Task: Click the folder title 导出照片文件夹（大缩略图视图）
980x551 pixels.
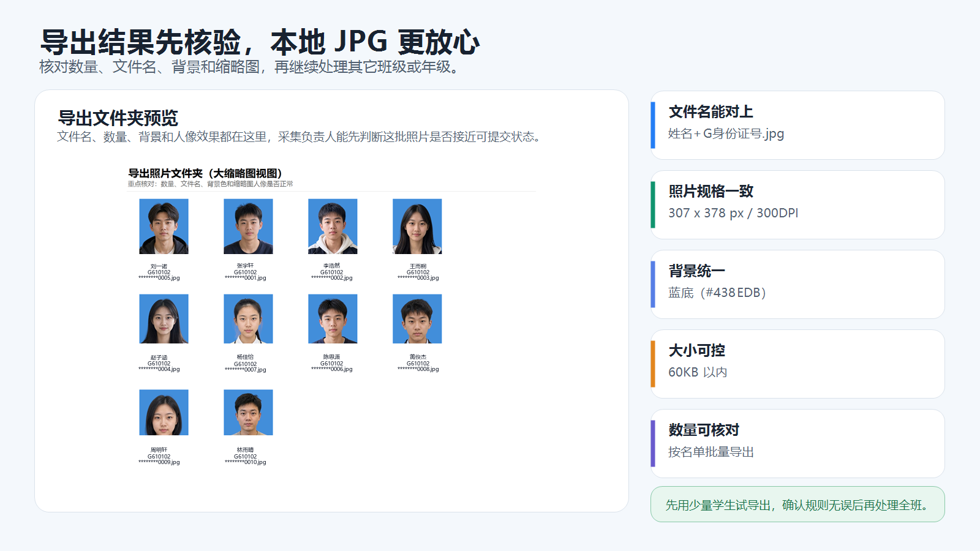Action: click(x=205, y=173)
